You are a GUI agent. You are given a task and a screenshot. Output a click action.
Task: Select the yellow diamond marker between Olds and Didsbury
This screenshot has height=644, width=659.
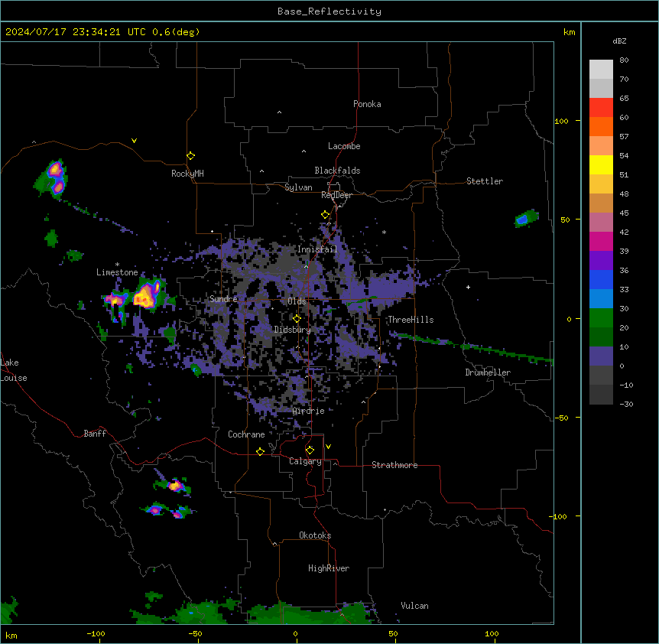(297, 319)
